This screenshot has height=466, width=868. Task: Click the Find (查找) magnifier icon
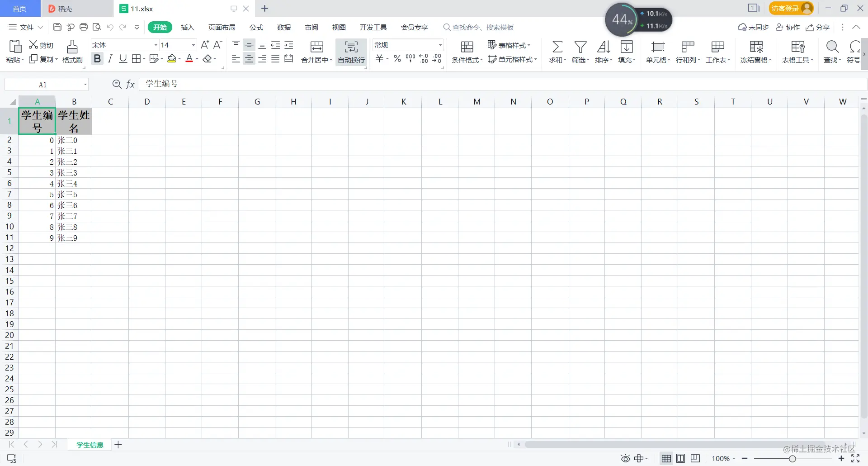point(832,47)
